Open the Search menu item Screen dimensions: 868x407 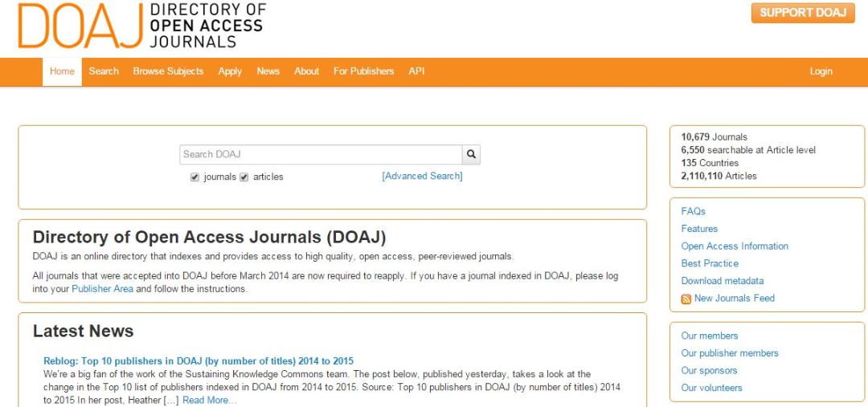[104, 71]
